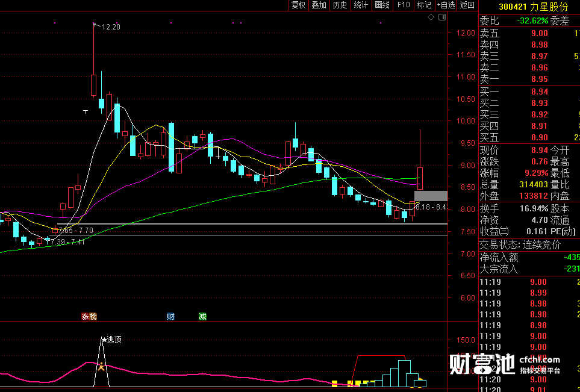Click the 大宗流入 row
This screenshot has height=392, width=580.
click(529, 269)
